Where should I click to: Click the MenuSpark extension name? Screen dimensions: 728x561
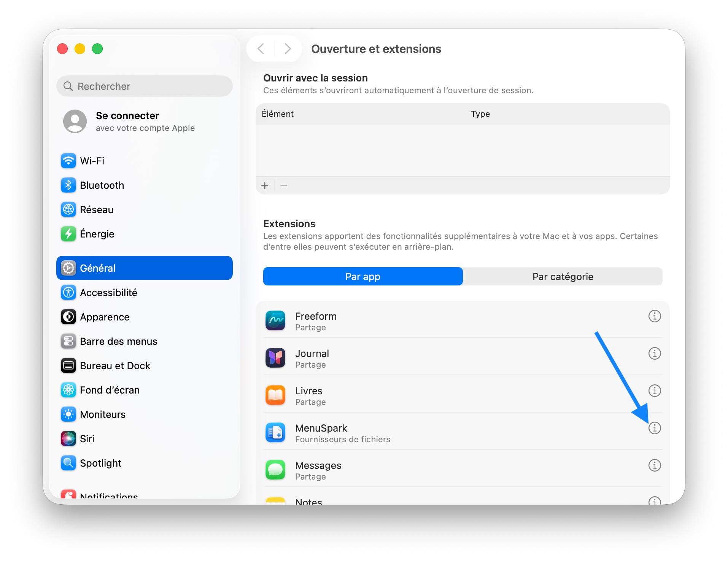pyautogui.click(x=321, y=428)
